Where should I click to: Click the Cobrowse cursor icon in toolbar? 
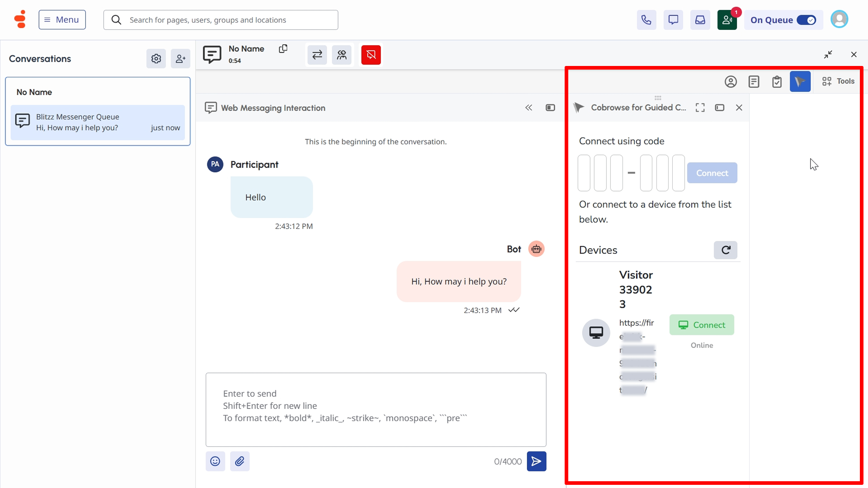(800, 81)
